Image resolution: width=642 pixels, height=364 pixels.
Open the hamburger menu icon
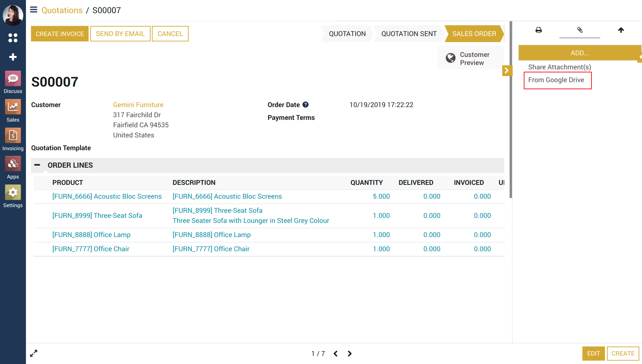pos(34,10)
